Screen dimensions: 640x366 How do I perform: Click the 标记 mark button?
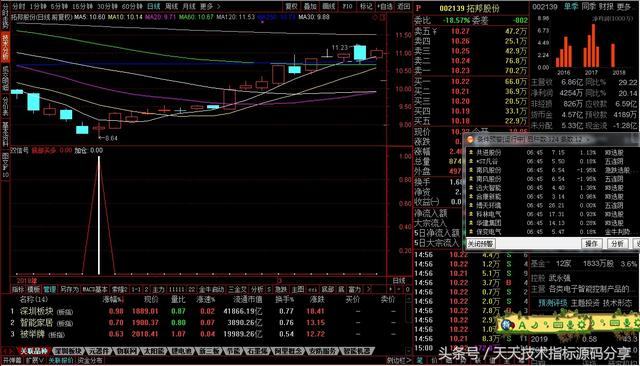[366, 7]
